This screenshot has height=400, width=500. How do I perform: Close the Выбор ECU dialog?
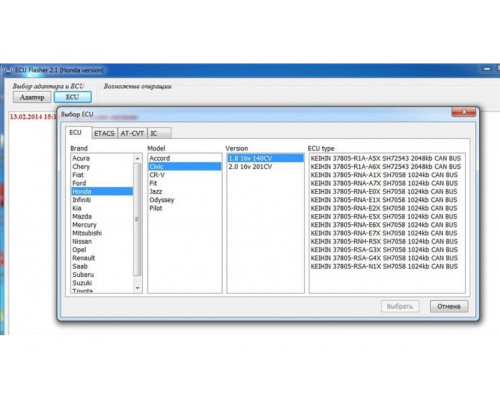(464, 112)
